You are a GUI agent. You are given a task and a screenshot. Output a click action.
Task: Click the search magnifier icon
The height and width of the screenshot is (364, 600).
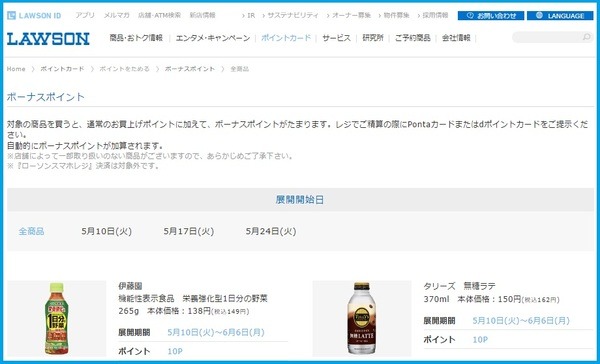coord(586,37)
